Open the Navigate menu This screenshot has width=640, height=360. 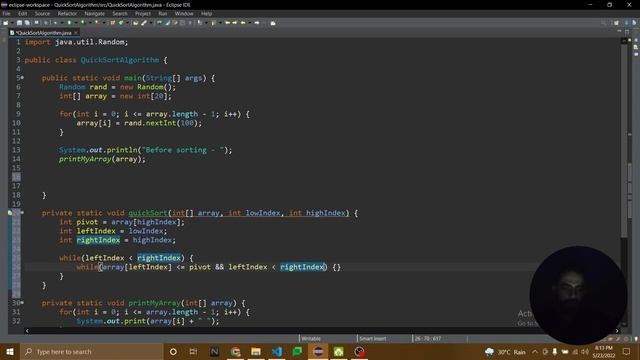coord(94,13)
